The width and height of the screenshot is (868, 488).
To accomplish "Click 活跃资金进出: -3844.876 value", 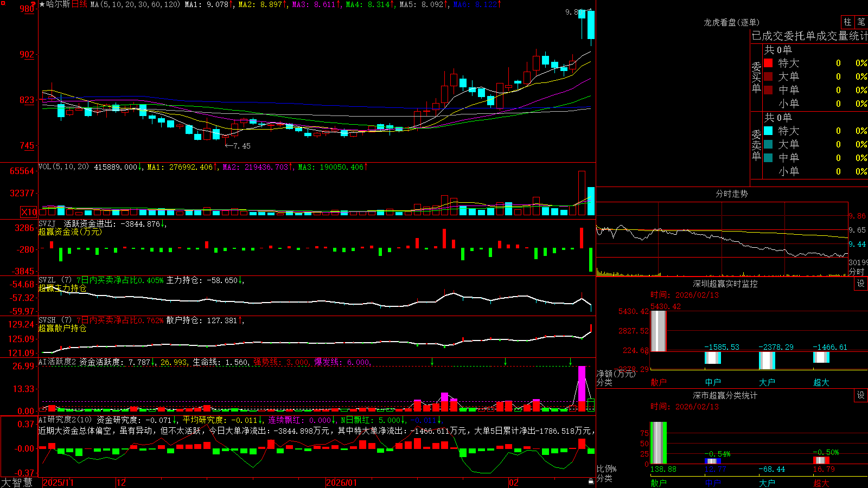I will click(115, 223).
